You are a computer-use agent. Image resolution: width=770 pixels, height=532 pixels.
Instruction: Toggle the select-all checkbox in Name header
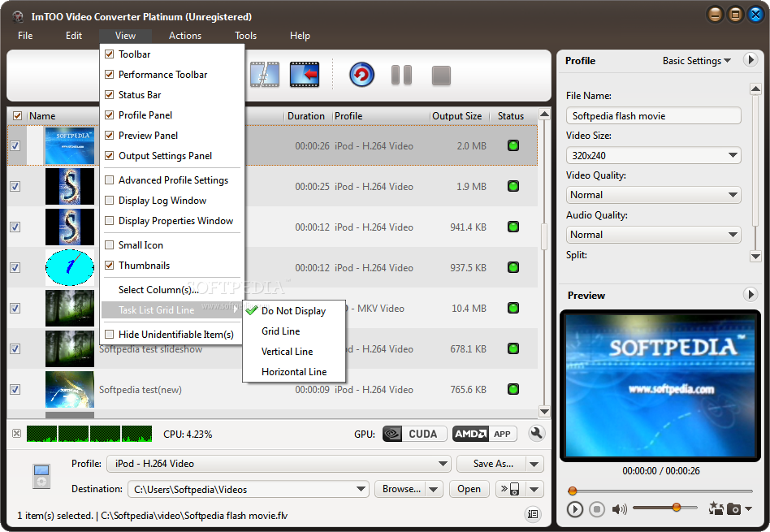pyautogui.click(x=17, y=116)
